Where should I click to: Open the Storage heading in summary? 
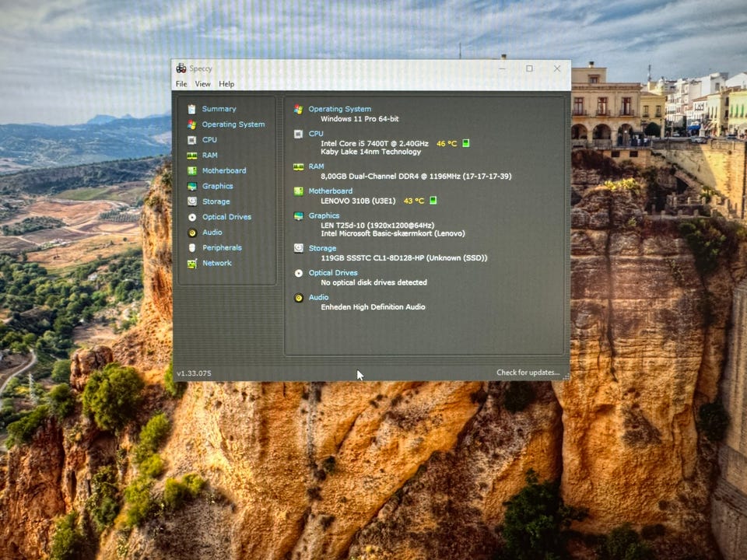(x=322, y=248)
